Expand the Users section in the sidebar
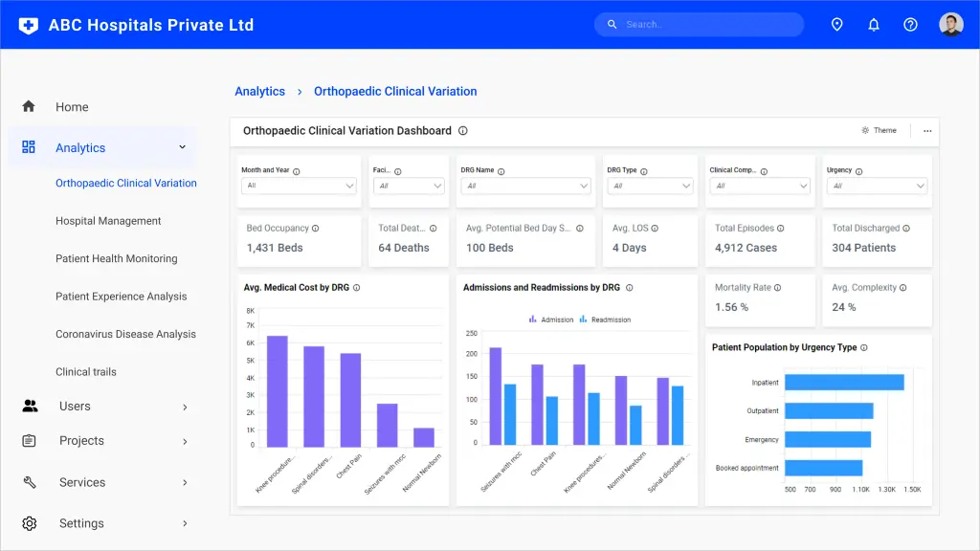Viewport: 980px width, 551px height. coord(75,407)
